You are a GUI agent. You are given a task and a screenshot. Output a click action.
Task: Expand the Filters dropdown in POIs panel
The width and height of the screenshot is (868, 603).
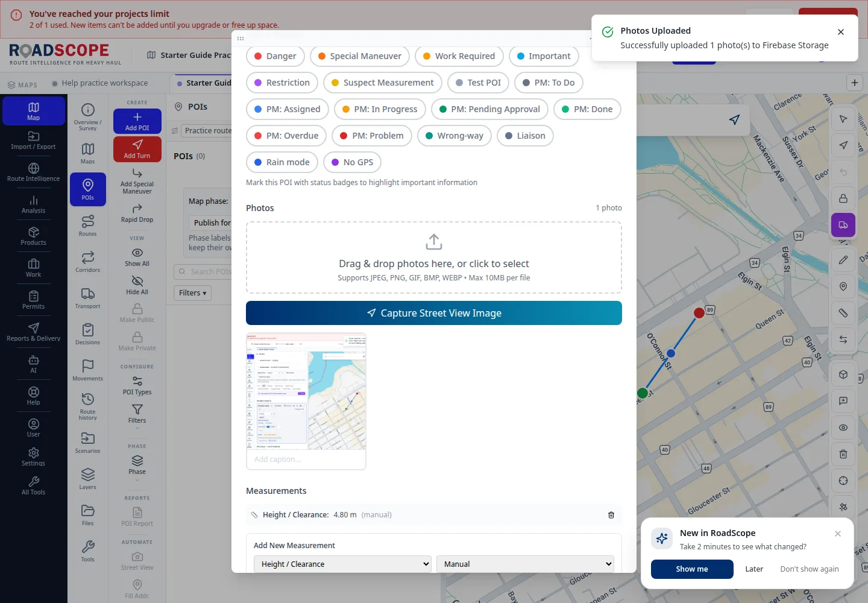tap(192, 293)
